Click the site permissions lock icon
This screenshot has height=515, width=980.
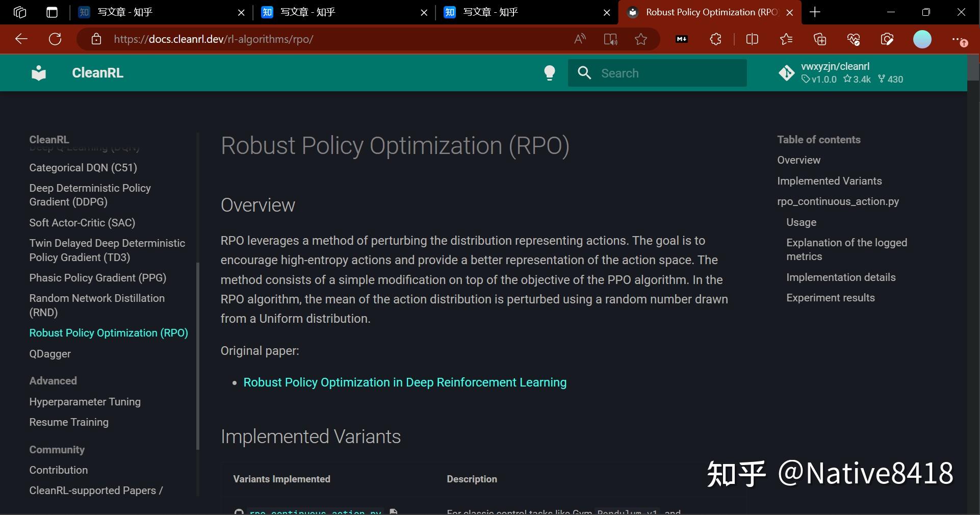(x=96, y=39)
